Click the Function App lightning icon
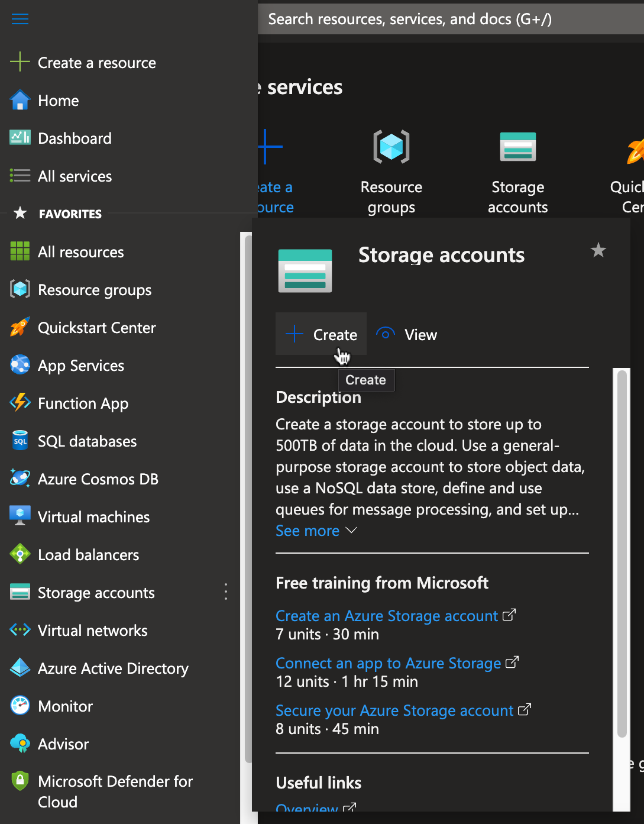 [x=20, y=403]
